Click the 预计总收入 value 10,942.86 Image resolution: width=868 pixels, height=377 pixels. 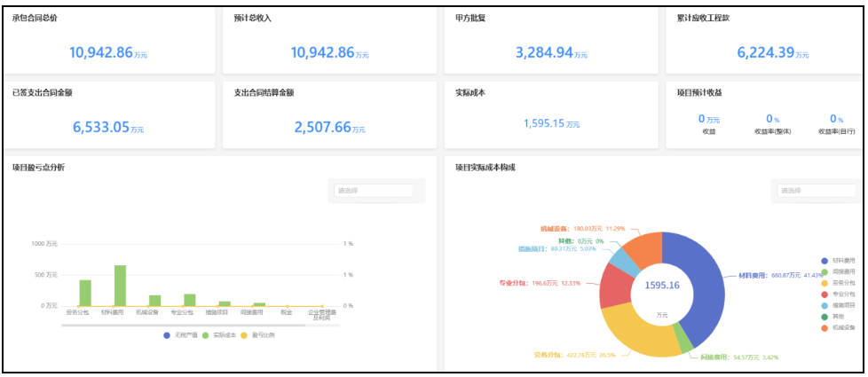point(322,52)
